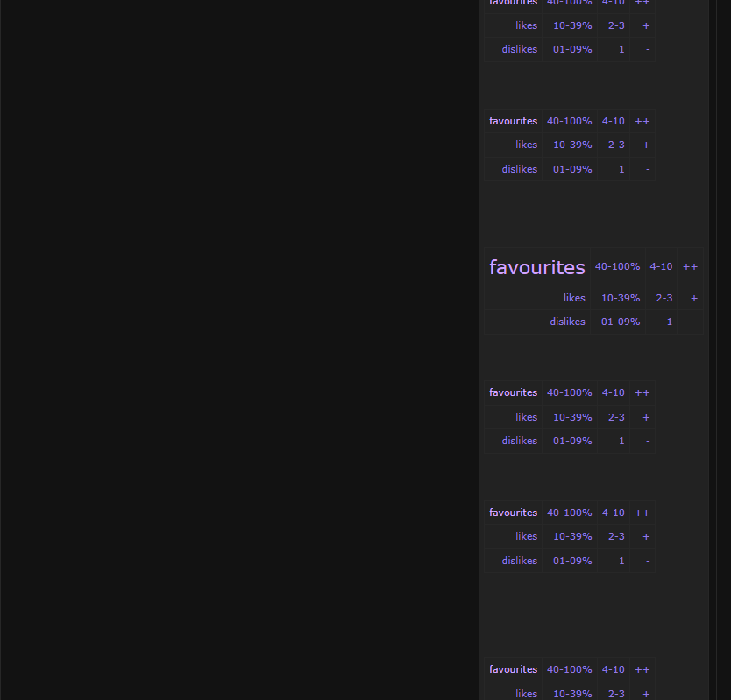Click the "++" symbol beside the enlarged favourites

[x=690, y=266]
